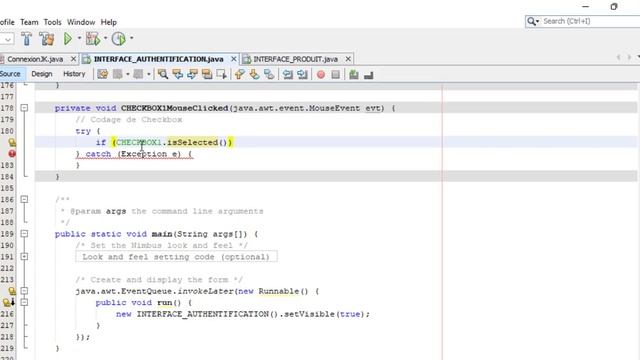Open the Profile Project dropdown arrow
This screenshot has height=360, width=640.
131,38
